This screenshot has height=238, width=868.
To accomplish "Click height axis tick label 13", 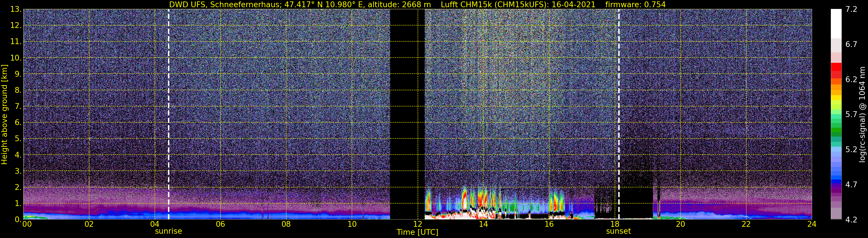I will click(16, 9).
